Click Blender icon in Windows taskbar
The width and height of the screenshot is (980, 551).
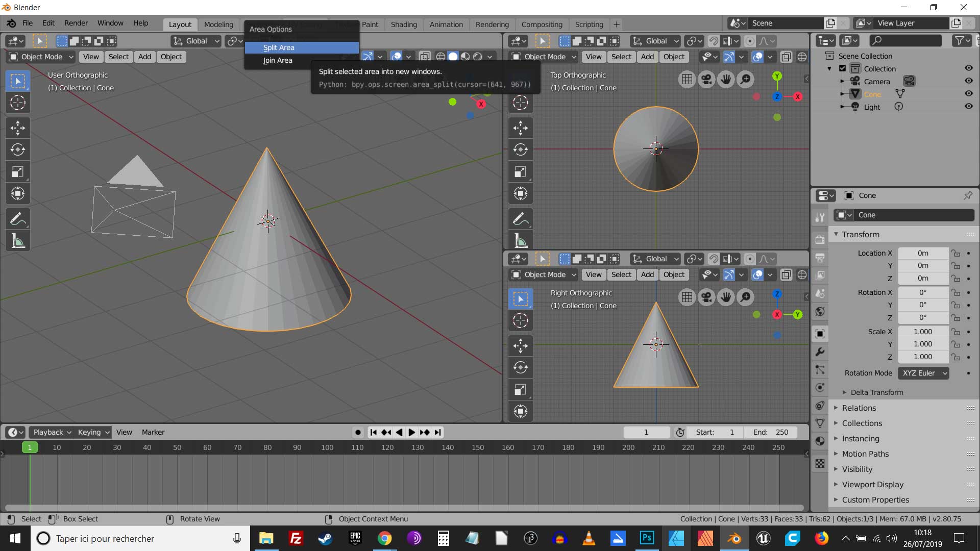pos(734,538)
